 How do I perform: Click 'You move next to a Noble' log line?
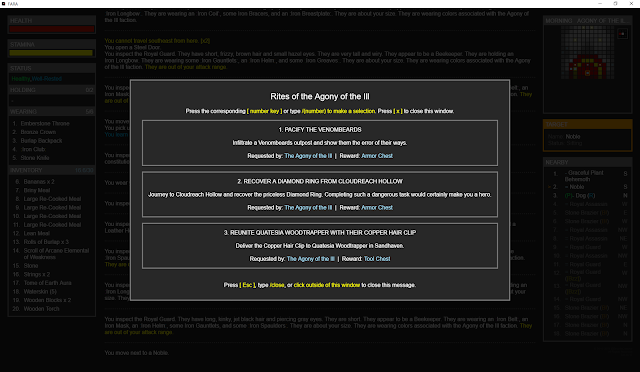point(137,353)
